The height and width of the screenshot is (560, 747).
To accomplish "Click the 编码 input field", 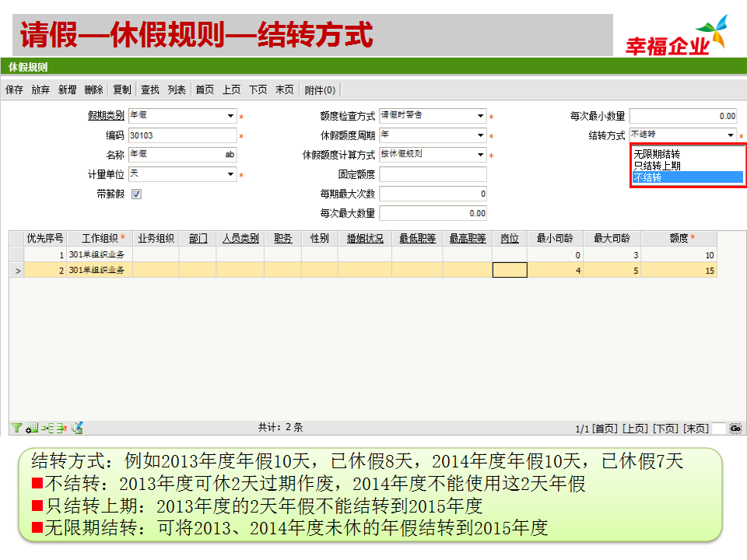I will pos(182,136).
